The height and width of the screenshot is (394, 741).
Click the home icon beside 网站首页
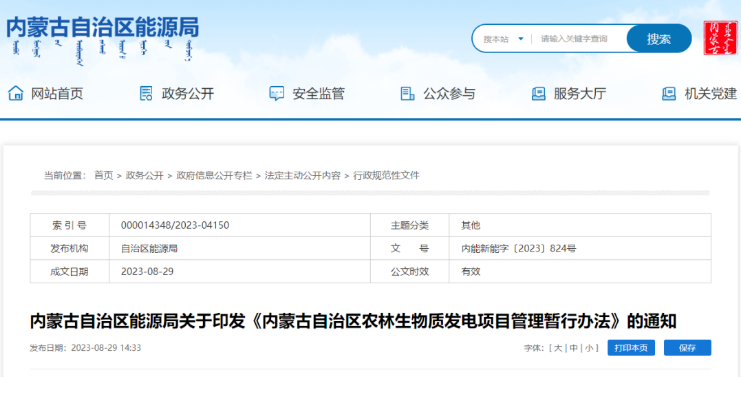(x=16, y=93)
